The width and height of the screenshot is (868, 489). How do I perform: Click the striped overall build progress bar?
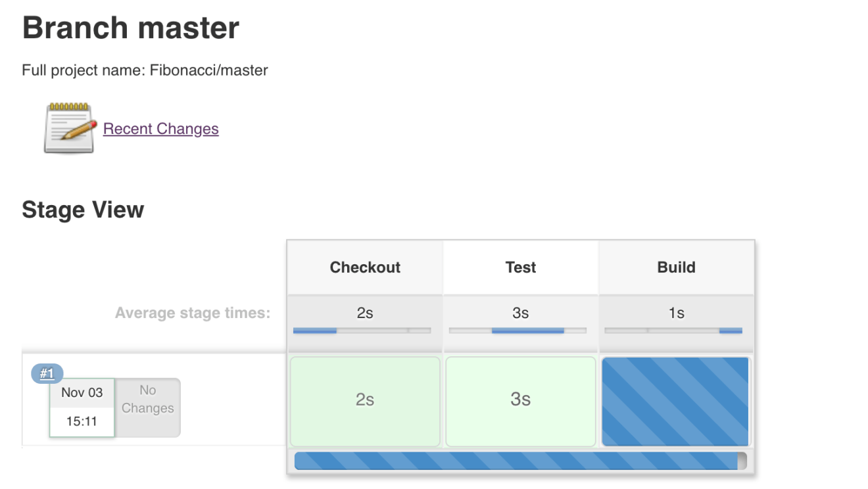pos(520,461)
